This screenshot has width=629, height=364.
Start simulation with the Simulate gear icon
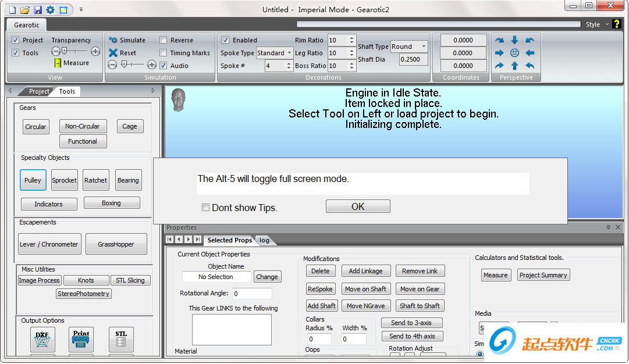tap(113, 40)
